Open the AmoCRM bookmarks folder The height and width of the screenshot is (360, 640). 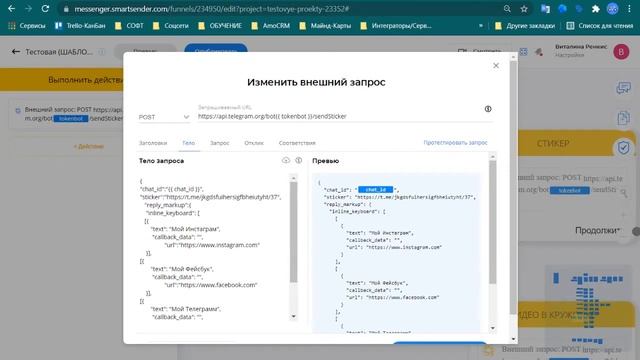271,26
